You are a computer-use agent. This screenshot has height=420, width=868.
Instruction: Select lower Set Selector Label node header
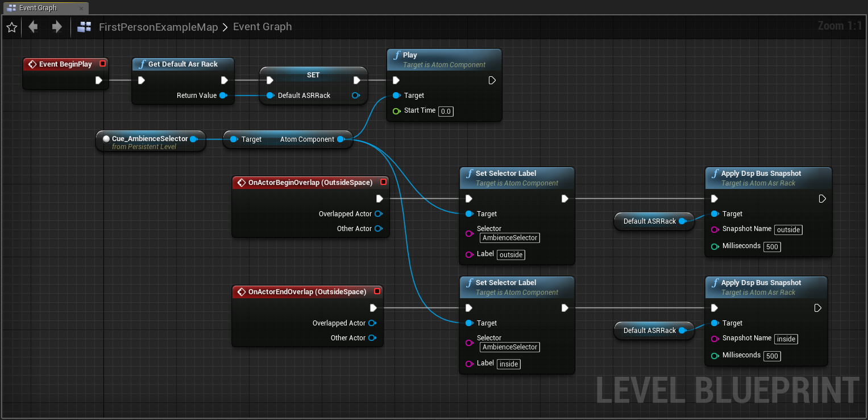pos(517,287)
